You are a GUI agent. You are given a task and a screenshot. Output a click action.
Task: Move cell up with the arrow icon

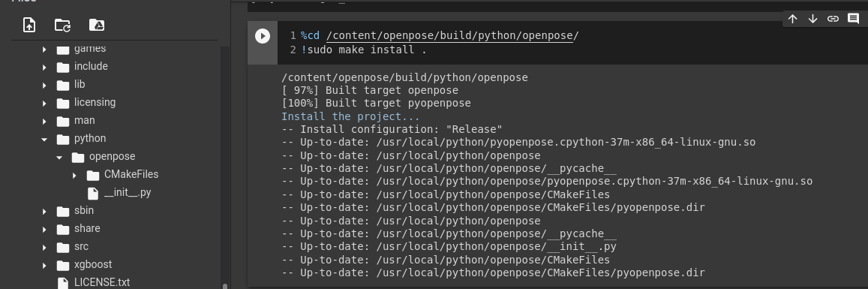click(793, 19)
